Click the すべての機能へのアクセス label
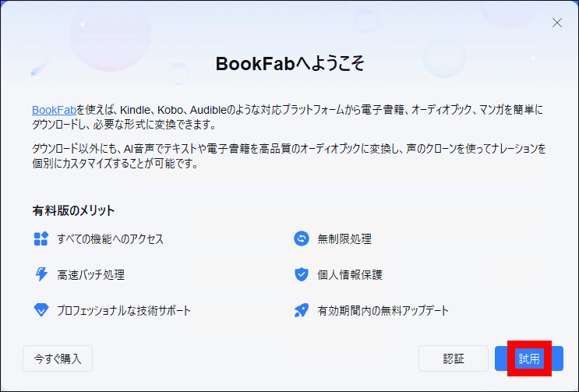The image size is (579, 392). [x=110, y=239]
